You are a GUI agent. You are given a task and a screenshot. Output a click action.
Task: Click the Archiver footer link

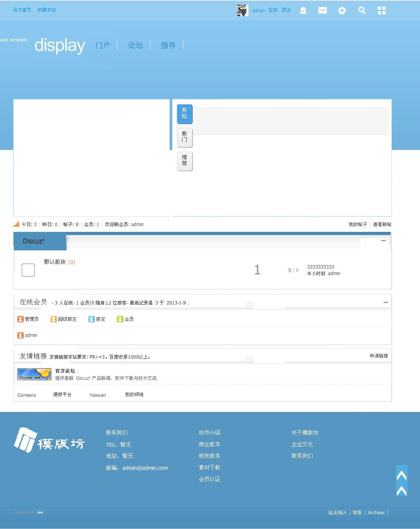[x=376, y=513]
